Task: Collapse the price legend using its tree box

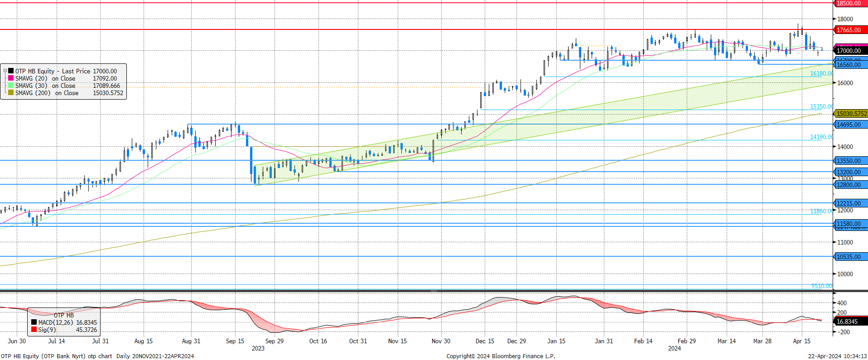Action: (x=5, y=71)
